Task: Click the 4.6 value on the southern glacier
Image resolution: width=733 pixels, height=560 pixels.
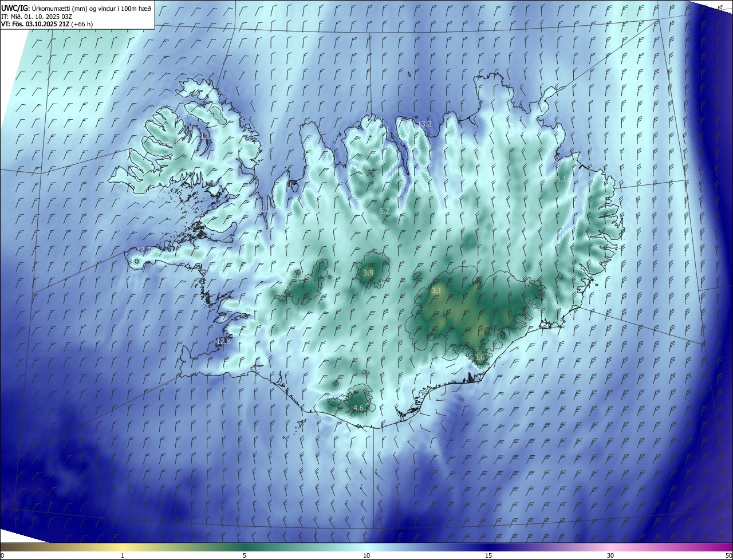Action: pyautogui.click(x=358, y=408)
